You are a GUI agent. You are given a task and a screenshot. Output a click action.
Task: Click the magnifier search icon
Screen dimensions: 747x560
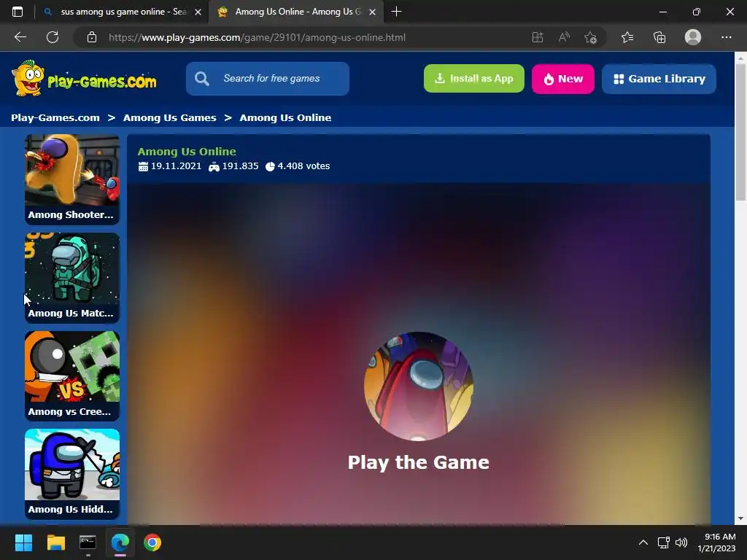[x=202, y=79]
